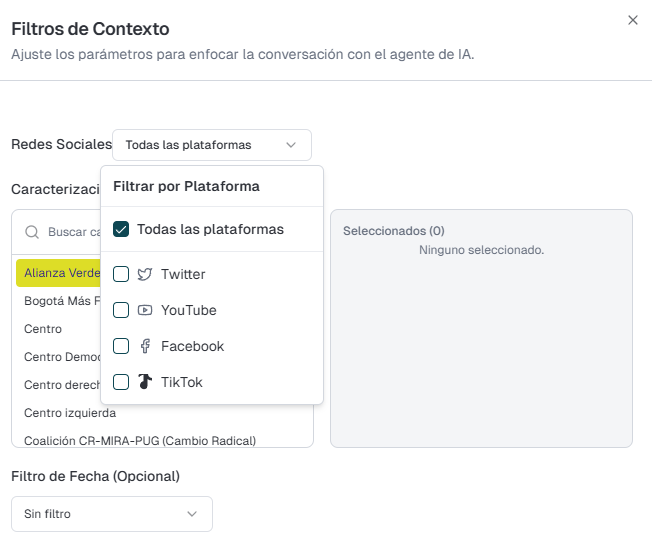Collapse the Redes Sociales platform dropdown
The width and height of the screenshot is (652, 547).
point(211,145)
